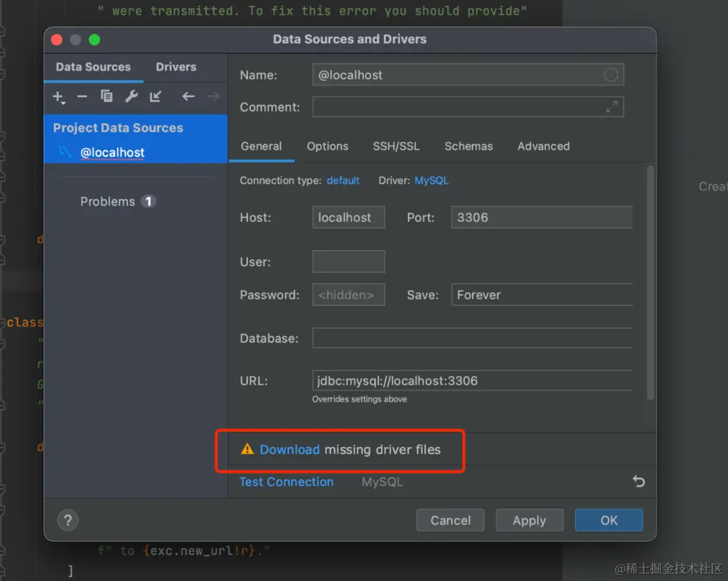Open the Save password Forever dropdown
Screen dimensions: 728x581
tap(542, 295)
